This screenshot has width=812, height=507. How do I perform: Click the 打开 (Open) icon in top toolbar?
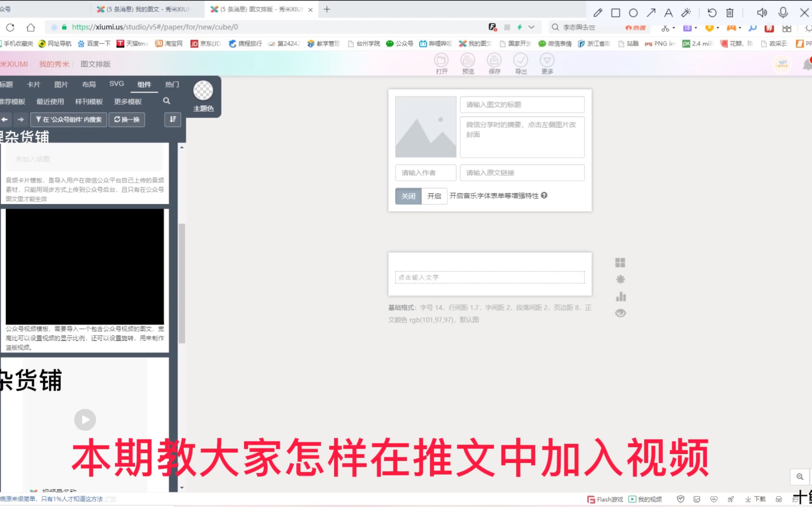(x=441, y=60)
